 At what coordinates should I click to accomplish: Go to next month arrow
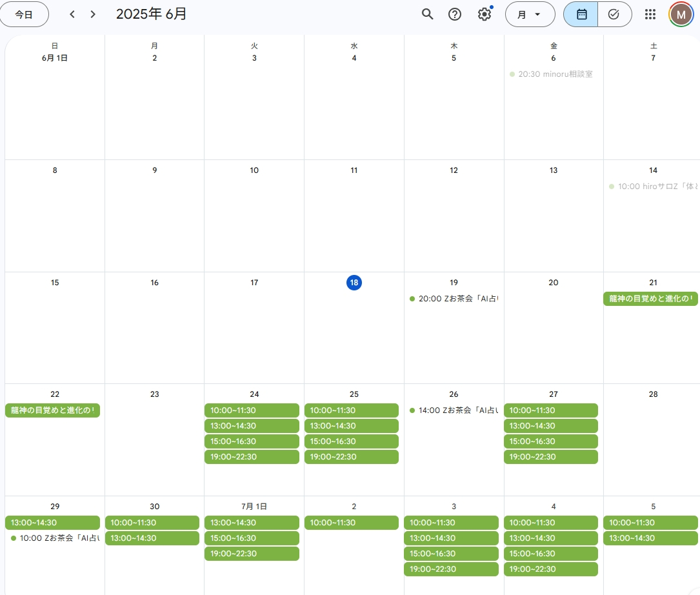pyautogui.click(x=93, y=14)
